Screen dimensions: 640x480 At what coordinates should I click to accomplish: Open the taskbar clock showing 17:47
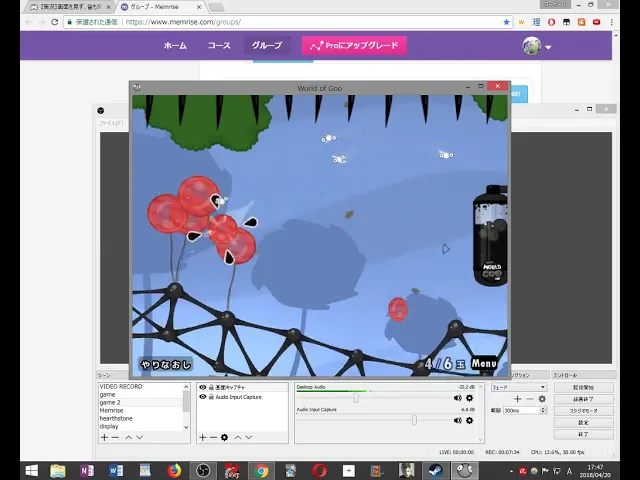pos(595,471)
